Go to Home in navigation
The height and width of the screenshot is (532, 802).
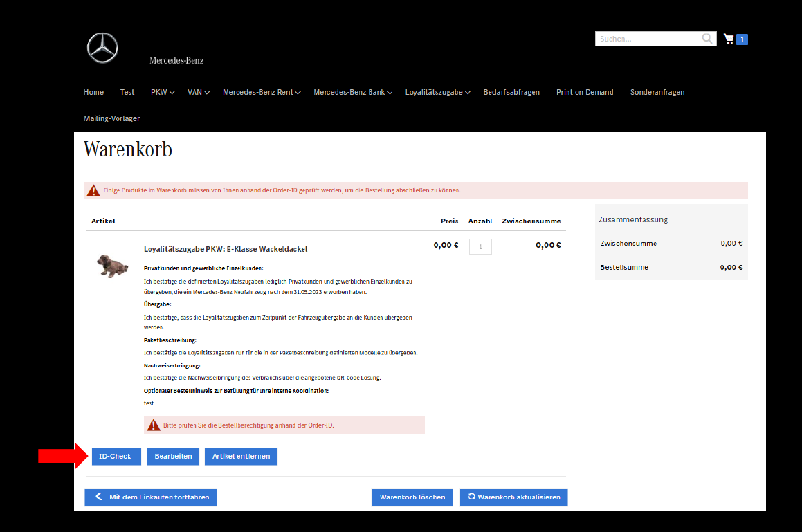coord(93,92)
